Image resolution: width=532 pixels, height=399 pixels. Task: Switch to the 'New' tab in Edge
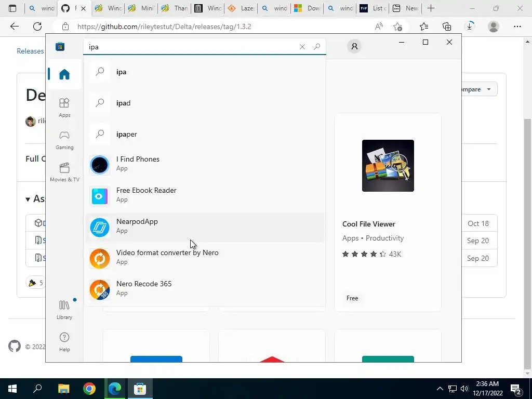405,8
